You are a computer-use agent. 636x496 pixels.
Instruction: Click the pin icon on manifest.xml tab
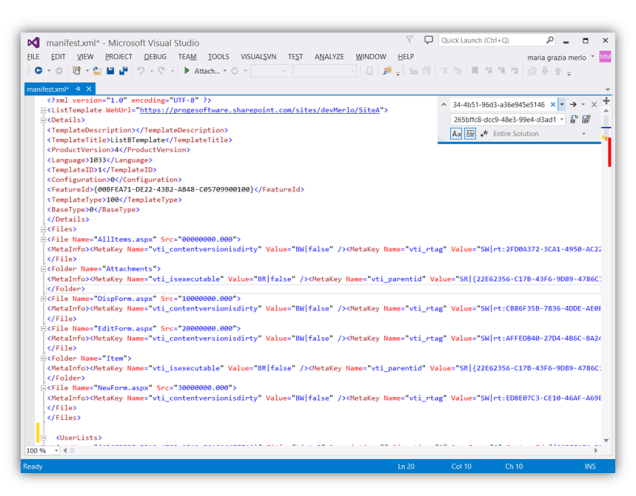coord(78,89)
